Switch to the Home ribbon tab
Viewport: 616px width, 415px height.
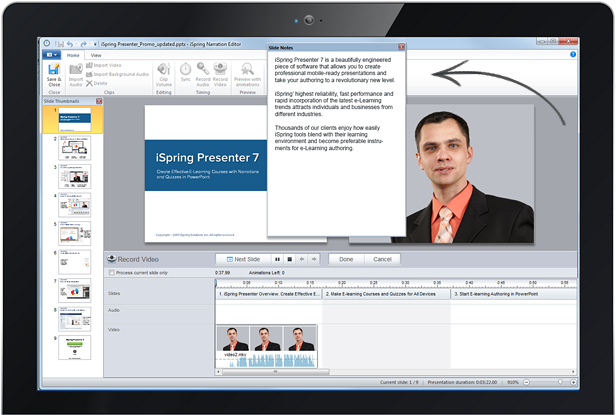point(73,55)
